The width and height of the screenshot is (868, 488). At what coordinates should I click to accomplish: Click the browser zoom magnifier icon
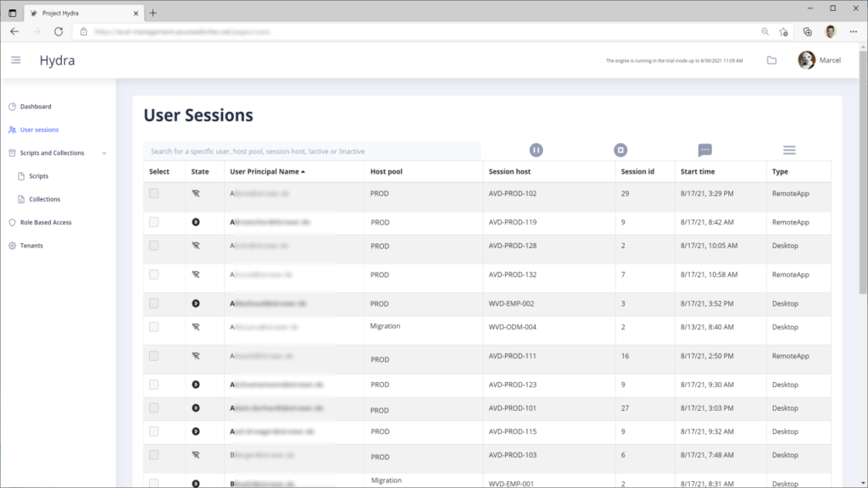point(765,32)
